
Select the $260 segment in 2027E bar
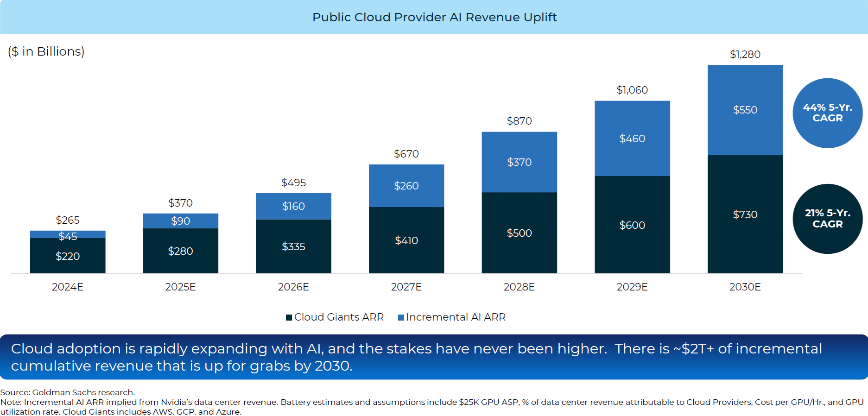tap(406, 186)
